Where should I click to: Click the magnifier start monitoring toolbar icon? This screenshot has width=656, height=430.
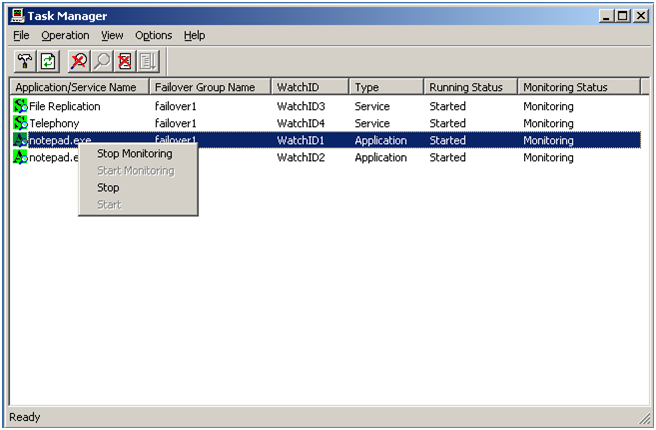click(101, 62)
